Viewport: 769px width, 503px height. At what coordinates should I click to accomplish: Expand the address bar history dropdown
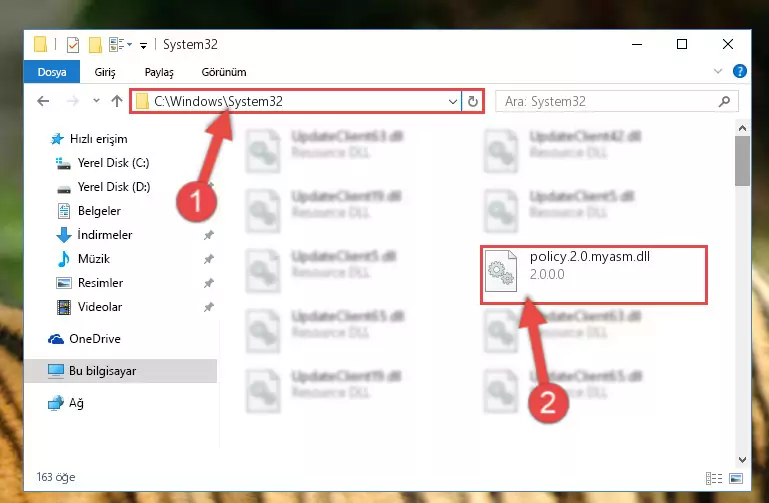coord(452,101)
